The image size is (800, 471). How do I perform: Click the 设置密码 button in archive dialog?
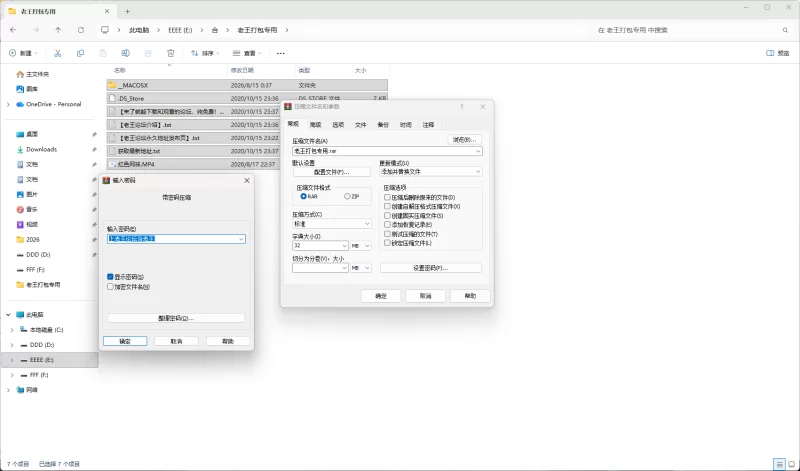[x=431, y=268]
